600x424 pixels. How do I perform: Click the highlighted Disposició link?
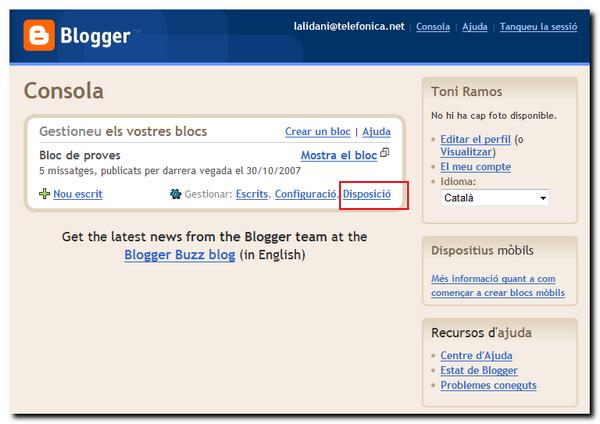pos(366,194)
